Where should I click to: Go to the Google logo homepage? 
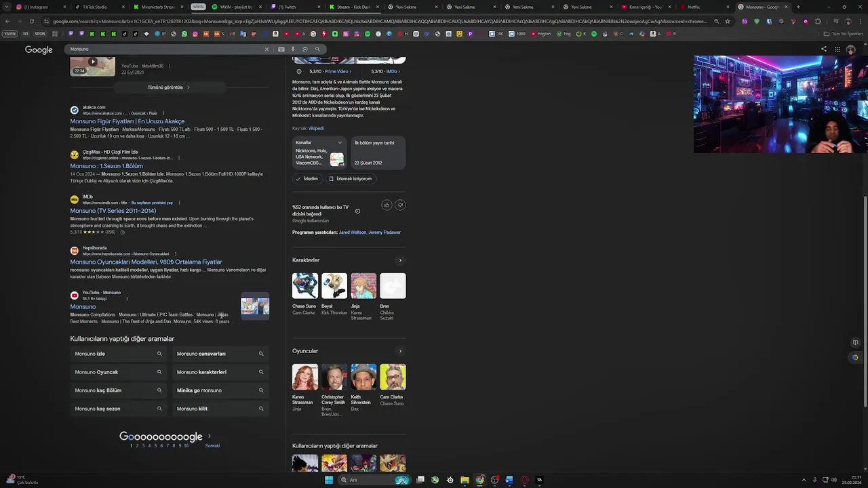pyautogui.click(x=39, y=49)
